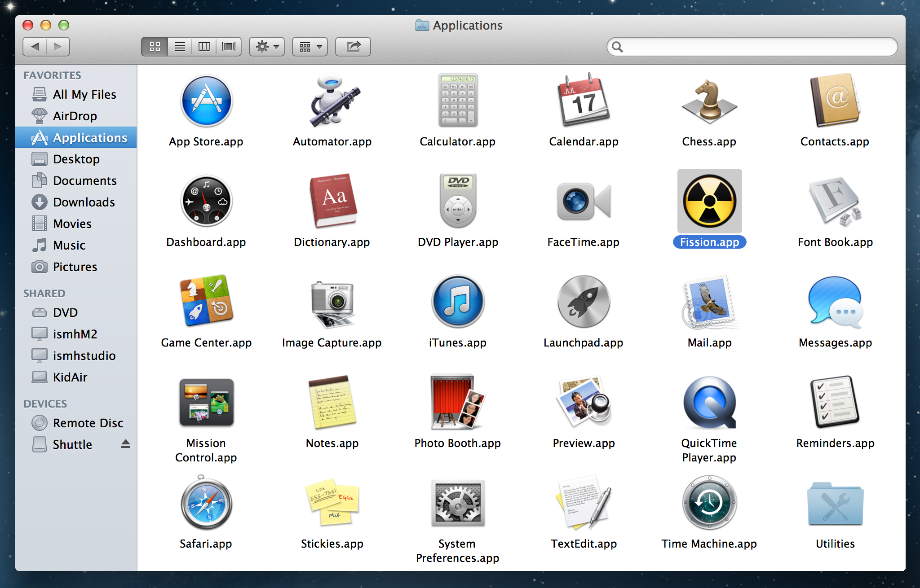Select the Mail stamp icon
This screenshot has width=920, height=588.
click(x=709, y=302)
